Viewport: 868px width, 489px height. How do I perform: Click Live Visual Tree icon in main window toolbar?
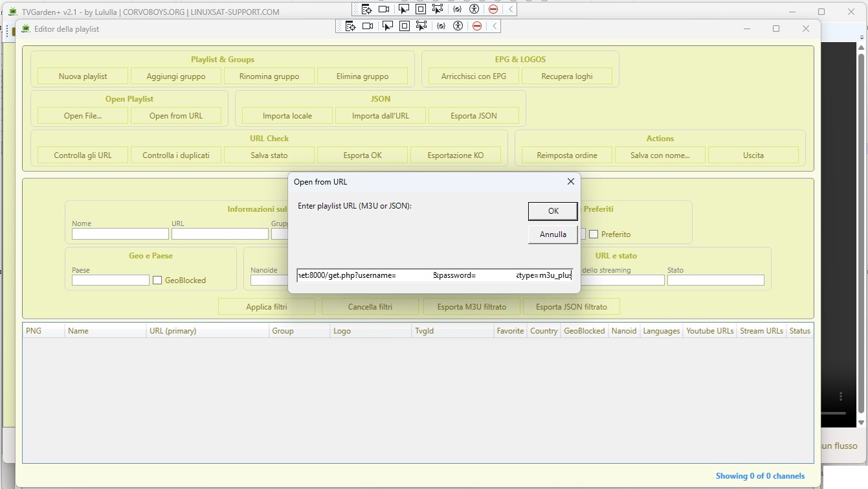366,9
